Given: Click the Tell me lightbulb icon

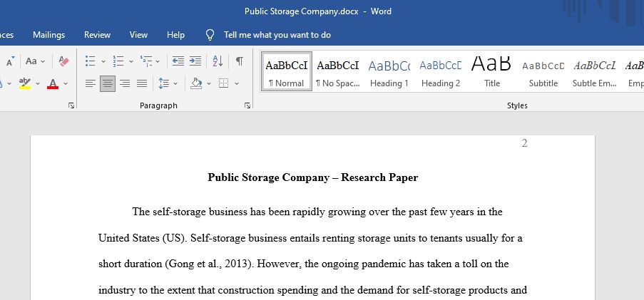Looking at the screenshot, I should [210, 35].
